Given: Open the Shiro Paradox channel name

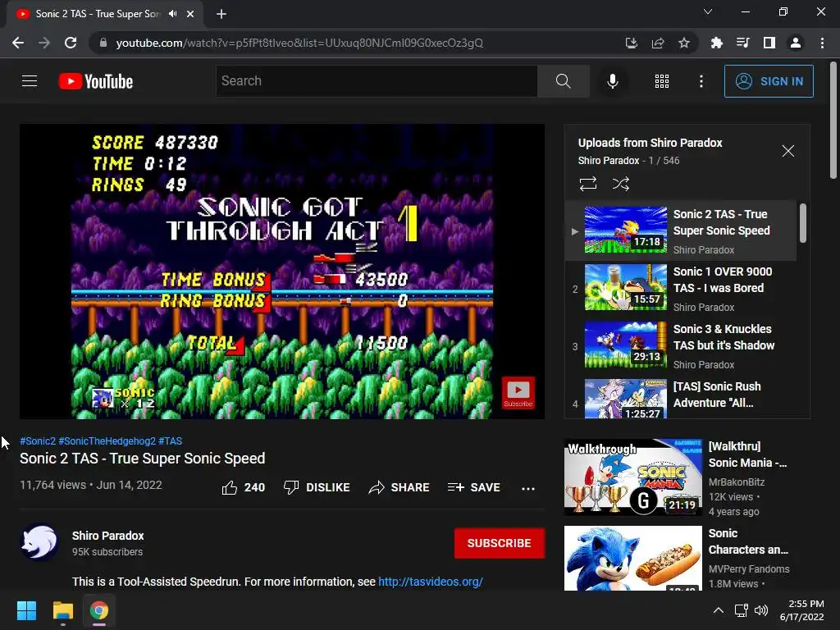Looking at the screenshot, I should [107, 536].
